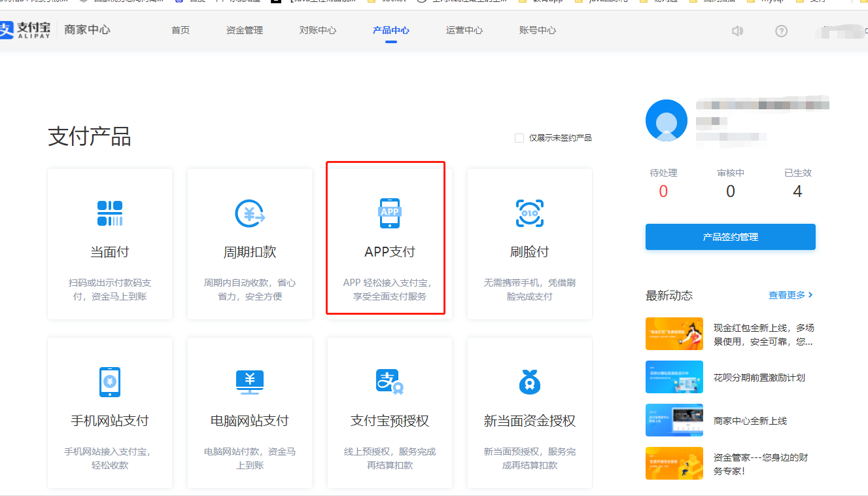Open 花呗分期前置激励计划 news item
The image size is (868, 496).
(x=759, y=378)
